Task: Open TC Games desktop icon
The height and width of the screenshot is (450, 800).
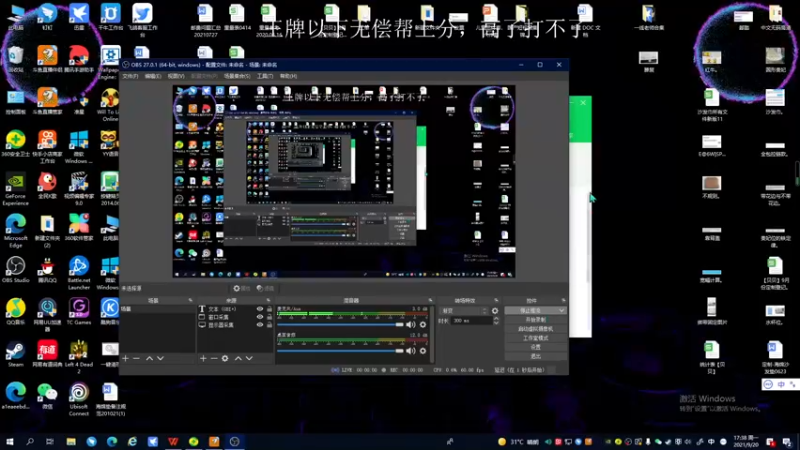Action: tap(79, 312)
